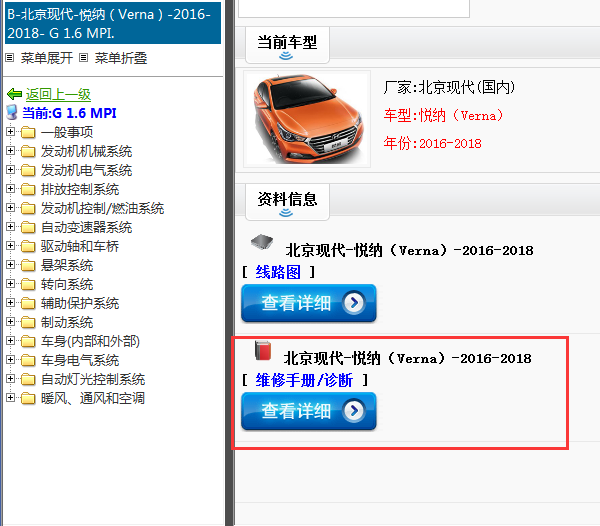Screen dimensions: 600x526
Task: Click the red text 年份:2016-2018
Action: pyautogui.click(x=432, y=143)
